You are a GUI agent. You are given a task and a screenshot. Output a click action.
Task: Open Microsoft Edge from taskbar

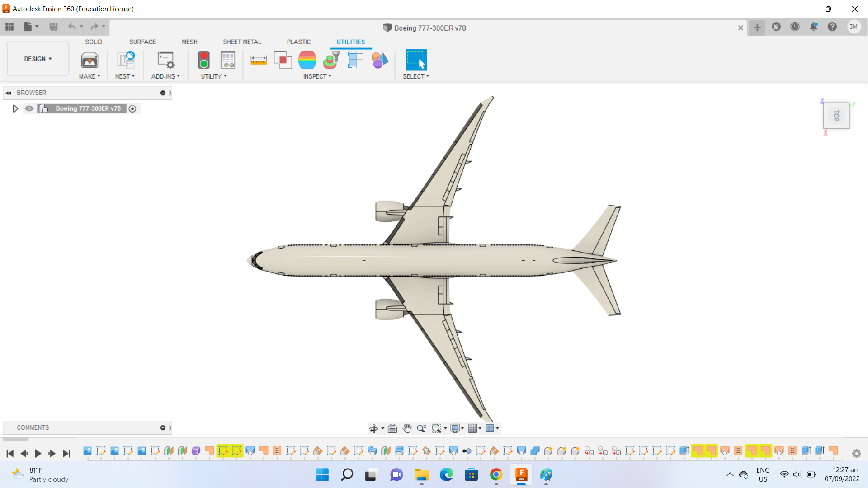446,475
